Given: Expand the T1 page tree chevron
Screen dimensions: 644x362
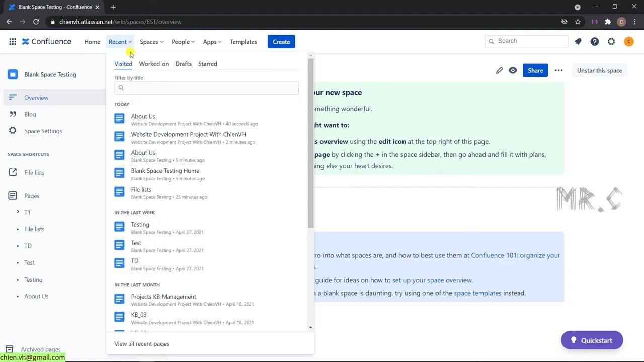Looking at the screenshot, I should click(x=18, y=212).
